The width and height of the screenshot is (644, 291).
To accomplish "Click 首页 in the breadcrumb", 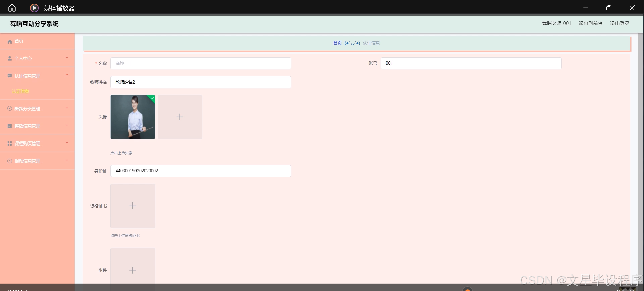I will pos(337,43).
